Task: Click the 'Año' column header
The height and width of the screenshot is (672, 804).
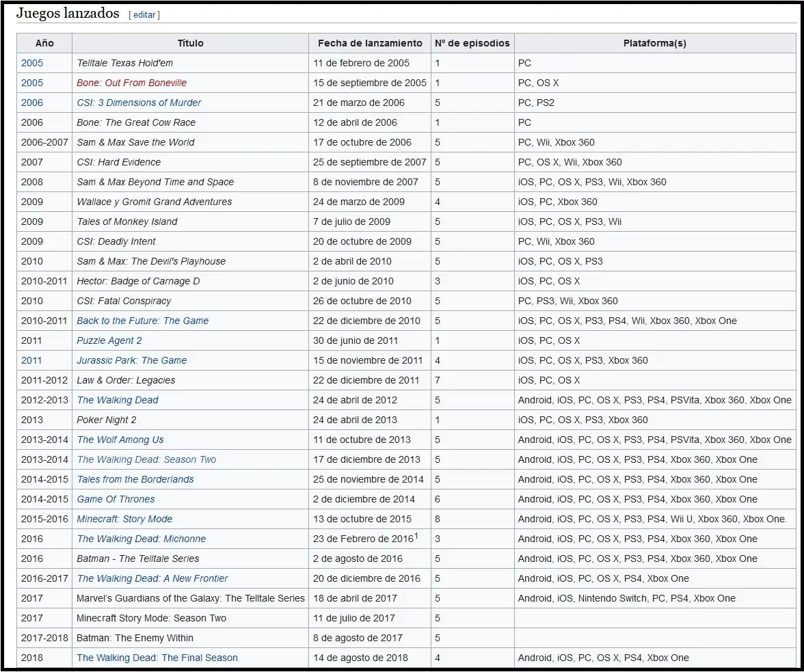Action: [44, 44]
